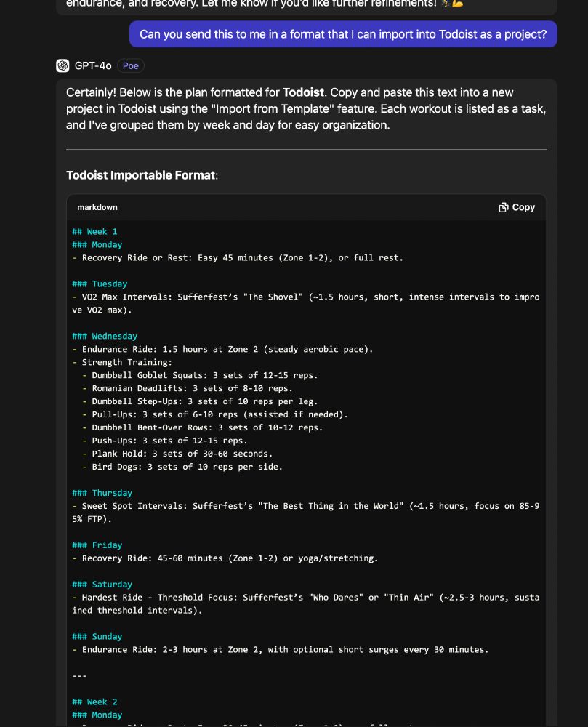Click the 'VO2 Max Intervals' task line
This screenshot has height=727, width=588.
pyautogui.click(x=306, y=303)
